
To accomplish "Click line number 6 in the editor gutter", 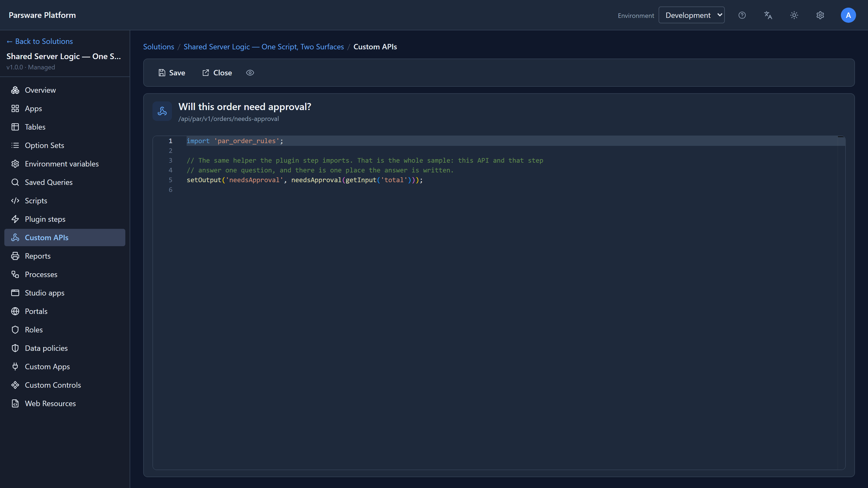I will (171, 190).
